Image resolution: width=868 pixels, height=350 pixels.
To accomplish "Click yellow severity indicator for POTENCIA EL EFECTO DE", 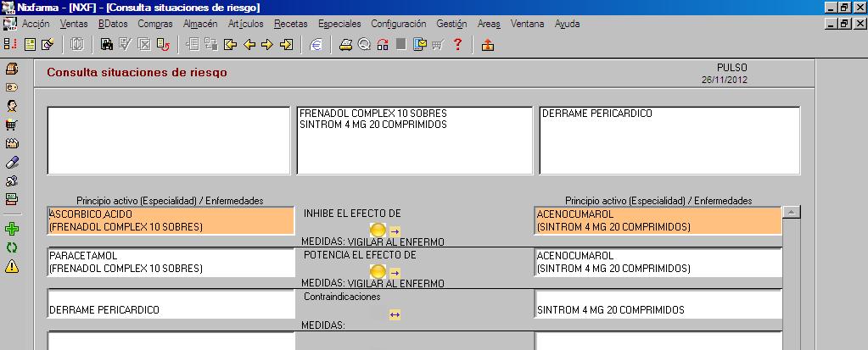I will [x=378, y=271].
